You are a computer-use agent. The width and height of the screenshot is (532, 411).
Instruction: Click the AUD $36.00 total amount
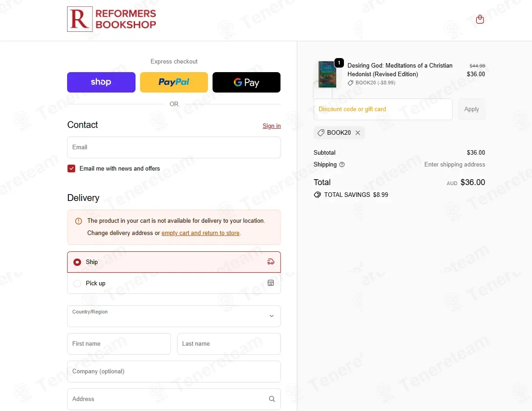[x=466, y=182]
